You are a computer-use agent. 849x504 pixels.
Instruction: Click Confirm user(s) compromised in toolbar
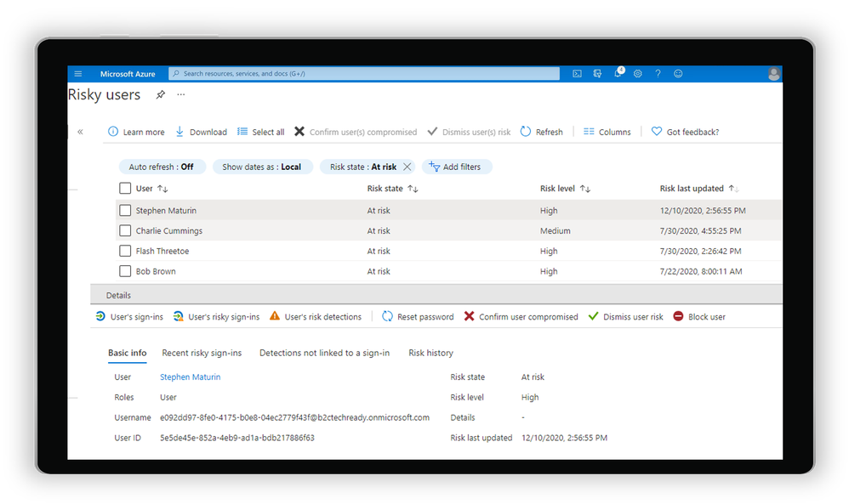coord(356,132)
